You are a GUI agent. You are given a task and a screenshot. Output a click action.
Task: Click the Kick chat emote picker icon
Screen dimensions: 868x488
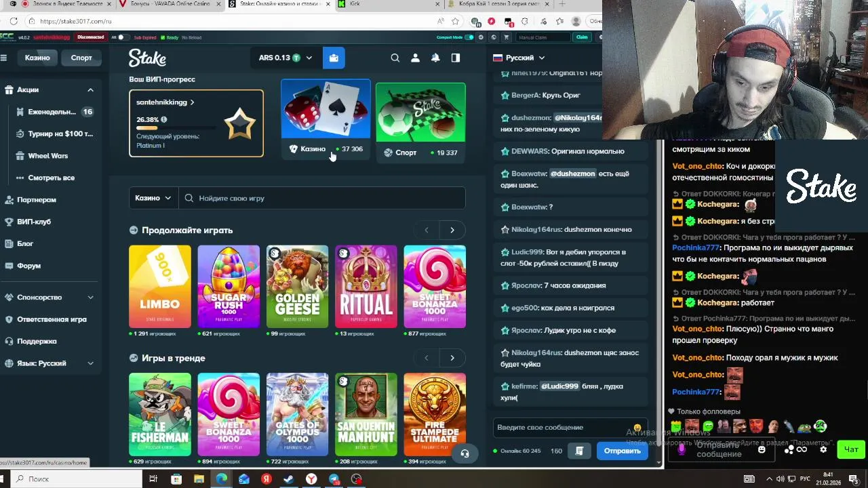pos(762,449)
